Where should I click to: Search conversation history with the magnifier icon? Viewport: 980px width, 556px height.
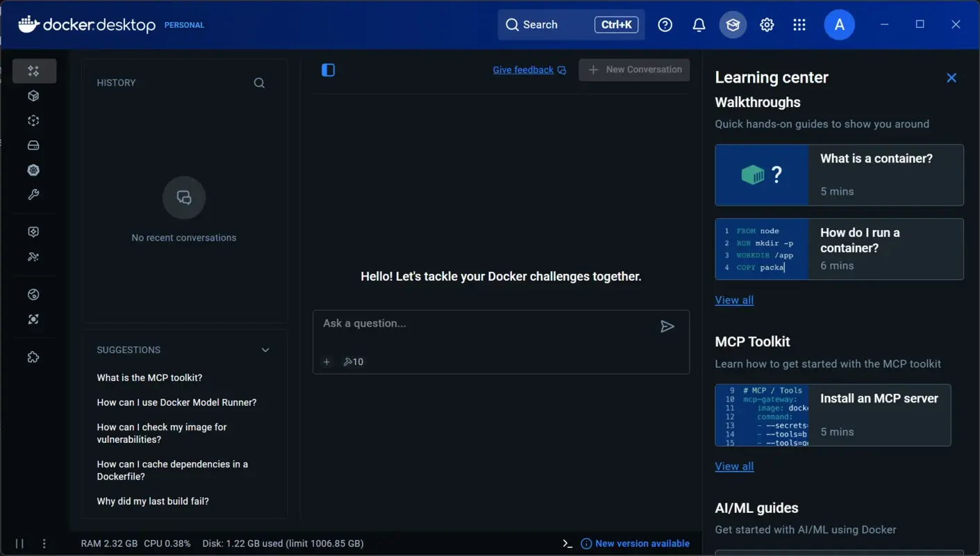(x=258, y=83)
